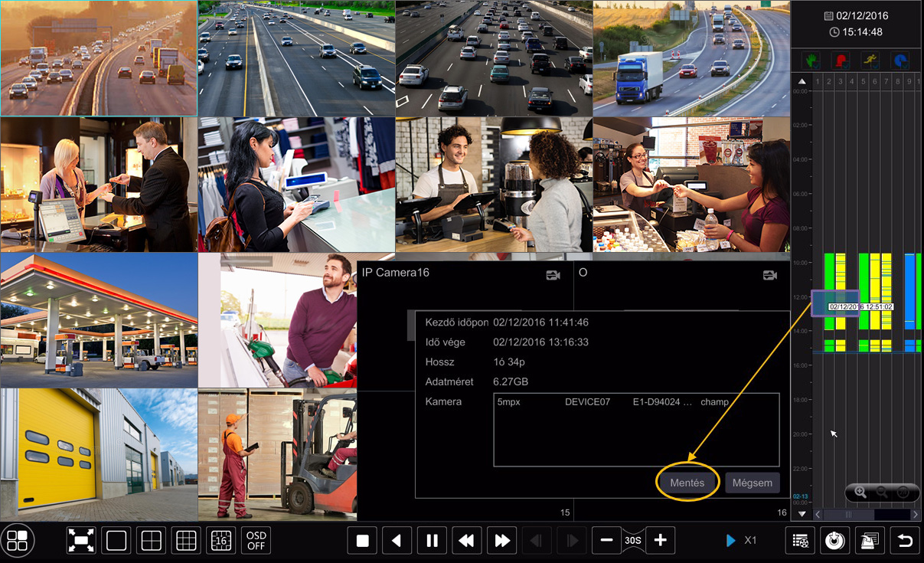
Task: Return using the back arrow icon
Action: pyautogui.click(x=905, y=541)
